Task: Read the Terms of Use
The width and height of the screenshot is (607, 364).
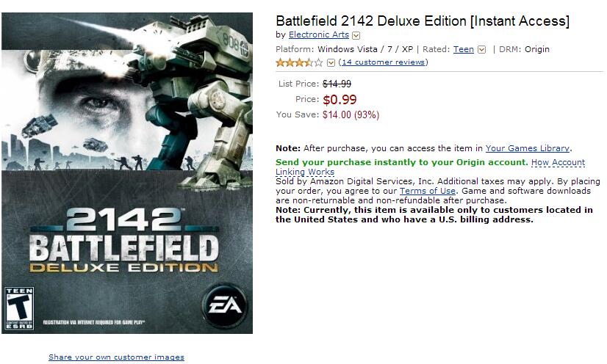Action: pos(428,191)
